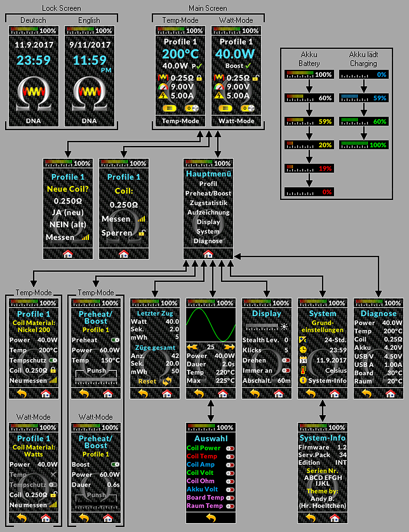Select Diagnose in the Hauptmenü list
The width and height of the screenshot is (409, 532).
pyautogui.click(x=208, y=241)
